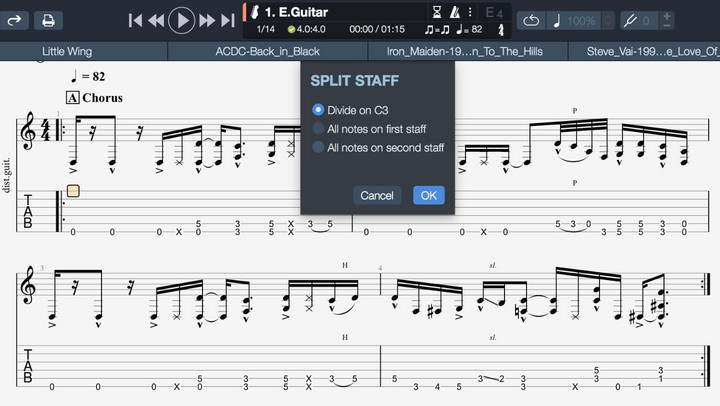Click the print icon
Screen dimensions: 720x406
pos(48,20)
